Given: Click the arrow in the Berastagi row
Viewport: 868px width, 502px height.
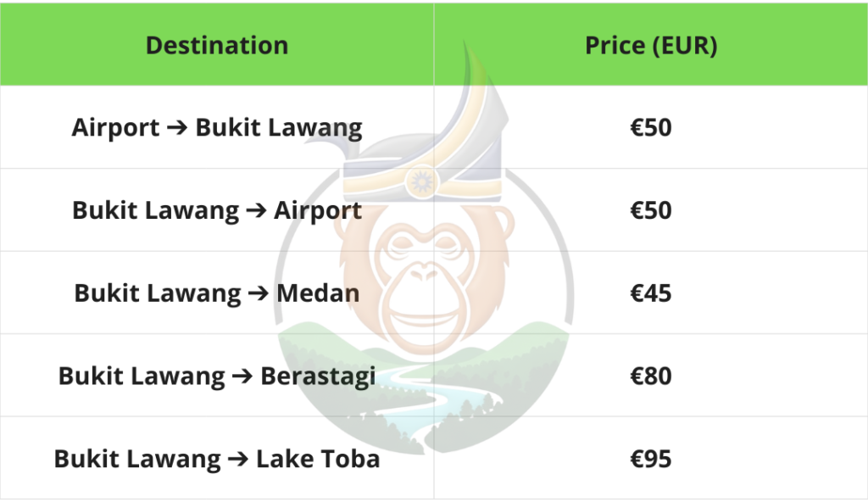Looking at the screenshot, I should (242, 376).
